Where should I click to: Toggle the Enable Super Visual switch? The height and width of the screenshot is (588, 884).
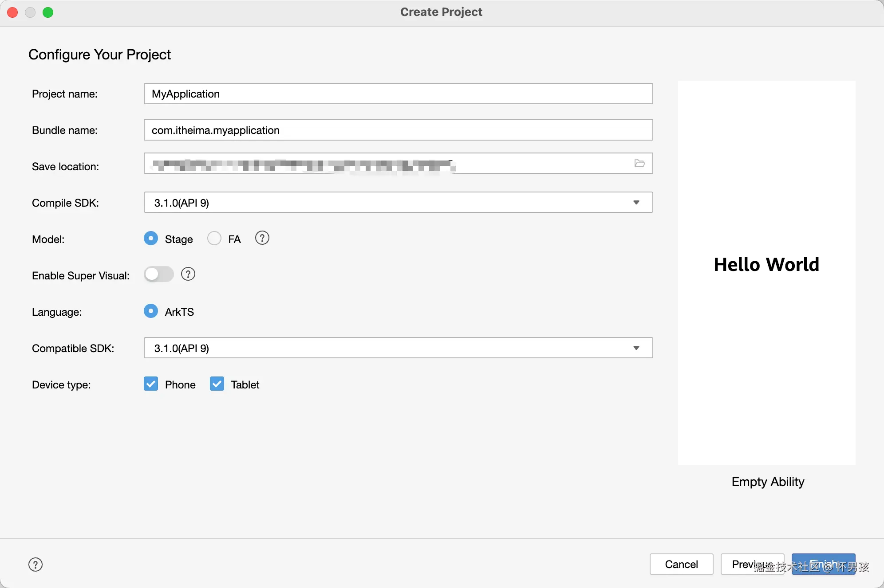(x=158, y=274)
